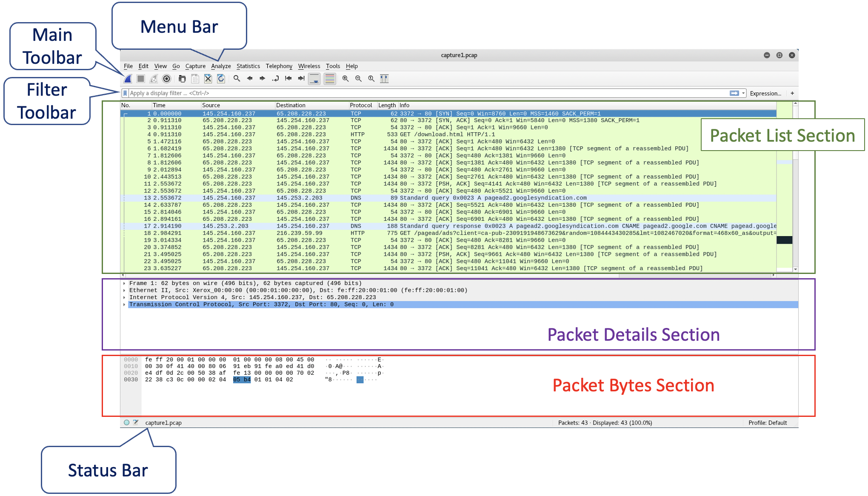Reset text to normal size
Screen dimensions: 868x496
tap(371, 79)
